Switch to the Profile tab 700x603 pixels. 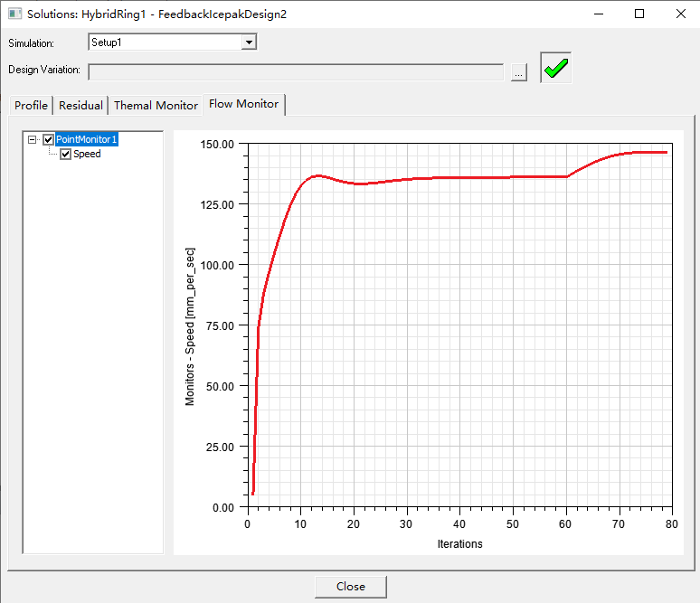(31, 106)
